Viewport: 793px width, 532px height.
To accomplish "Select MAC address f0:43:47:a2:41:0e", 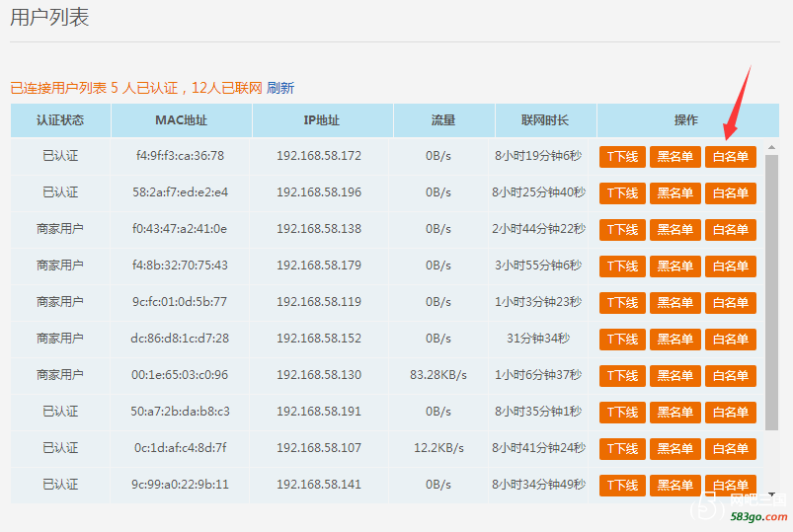I will [180, 229].
